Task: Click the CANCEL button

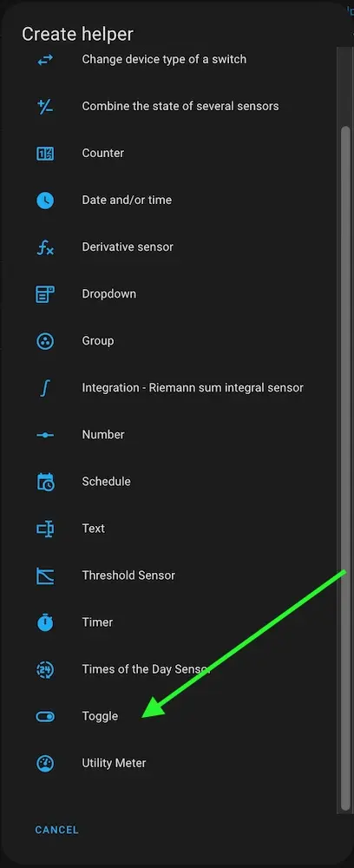Action: click(x=57, y=830)
